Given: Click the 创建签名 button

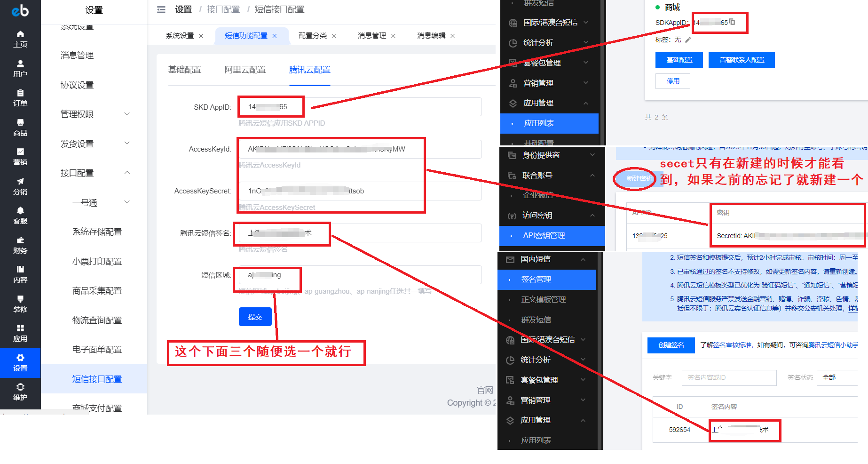Looking at the screenshot, I should (671, 345).
